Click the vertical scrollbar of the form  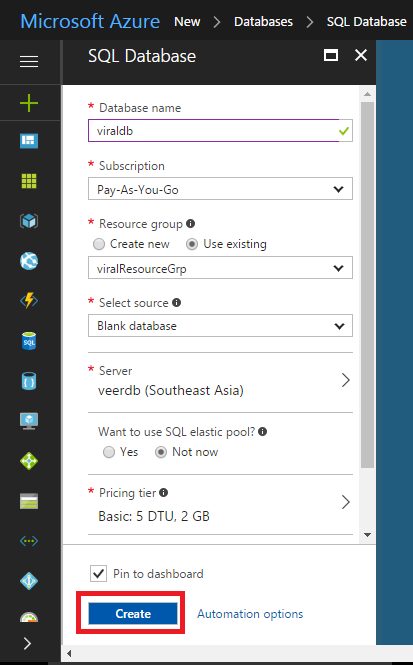coord(367,285)
